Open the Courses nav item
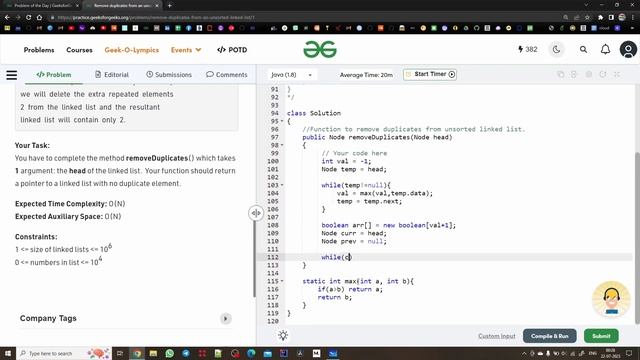This screenshot has height=360, width=640. point(79,50)
